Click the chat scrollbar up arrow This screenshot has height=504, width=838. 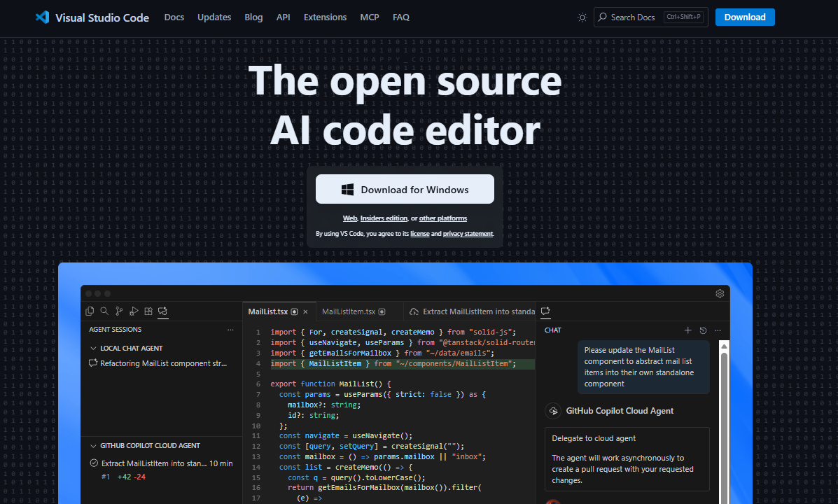(724, 346)
